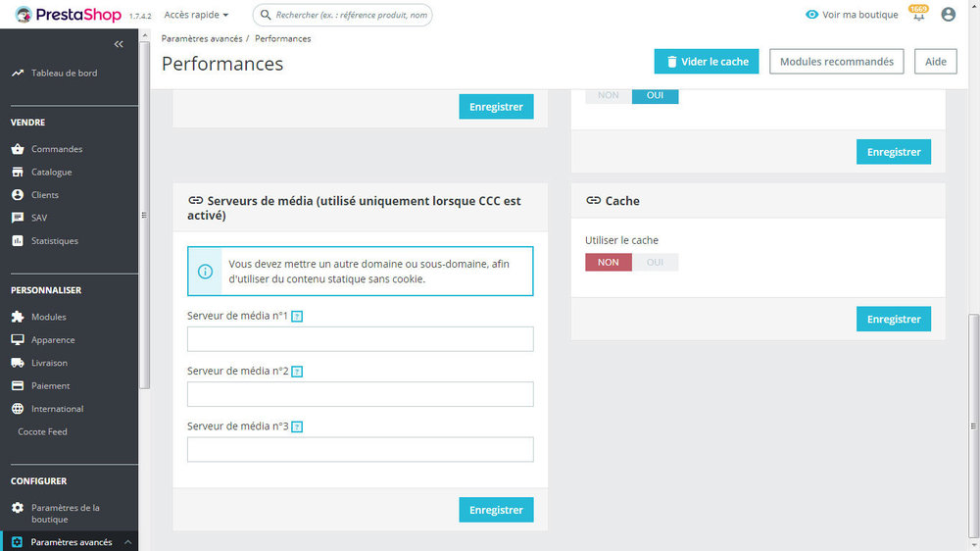Click the Modules puzzle piece icon

[18, 317]
